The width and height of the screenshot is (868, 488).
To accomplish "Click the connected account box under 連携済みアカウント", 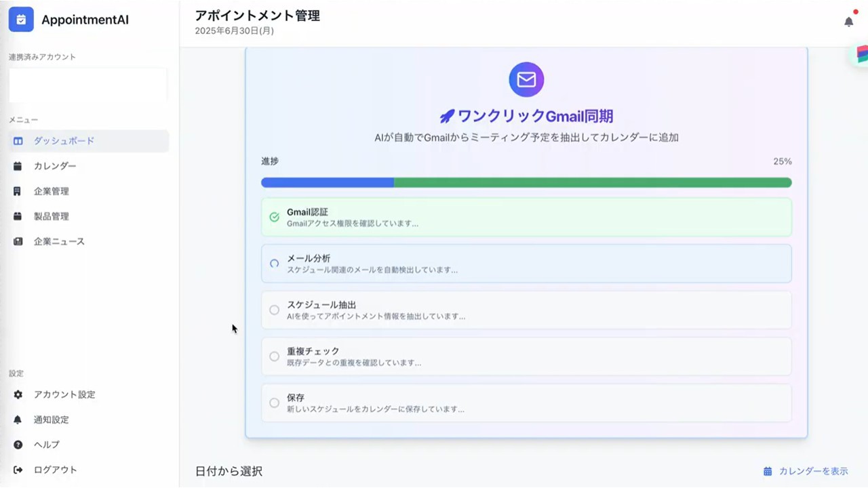I will coord(88,85).
